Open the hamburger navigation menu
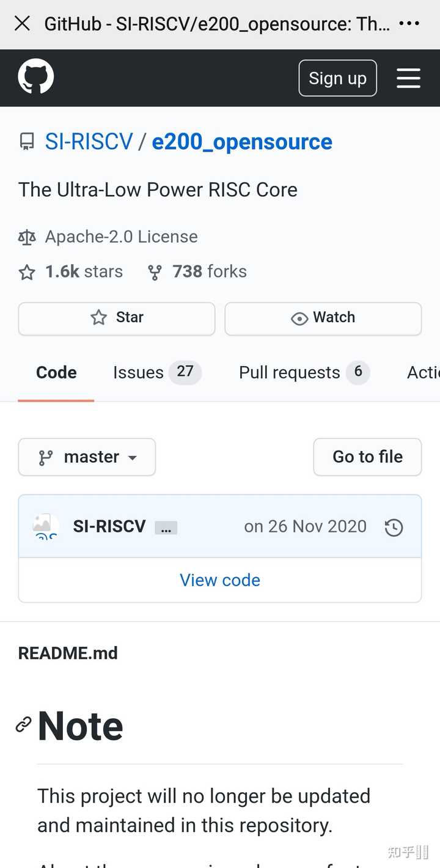 [x=408, y=78]
